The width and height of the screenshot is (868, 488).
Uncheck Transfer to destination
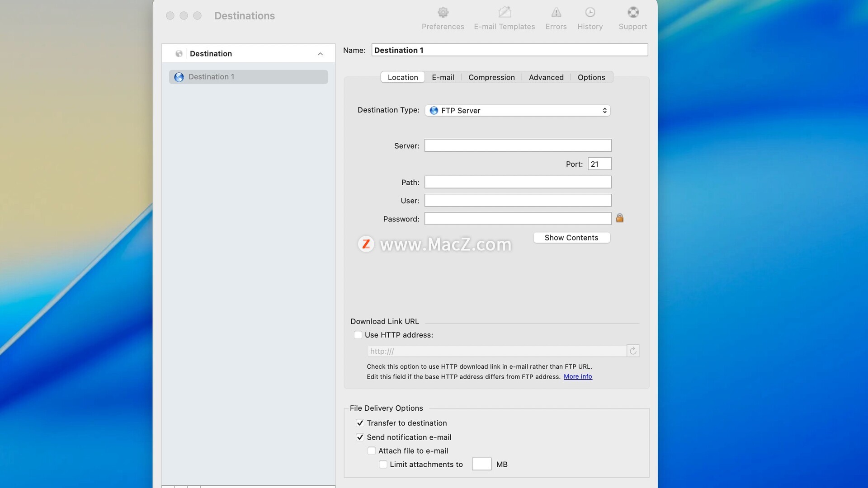coord(360,423)
